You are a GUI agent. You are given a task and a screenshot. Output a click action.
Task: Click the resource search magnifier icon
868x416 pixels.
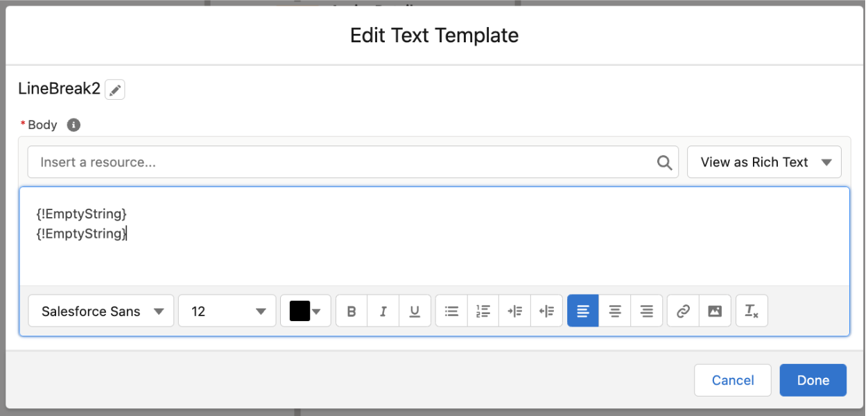point(664,162)
